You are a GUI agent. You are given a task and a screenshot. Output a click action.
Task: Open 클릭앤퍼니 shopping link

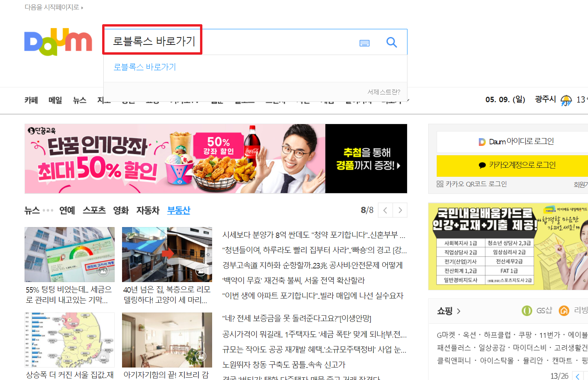[454, 360]
